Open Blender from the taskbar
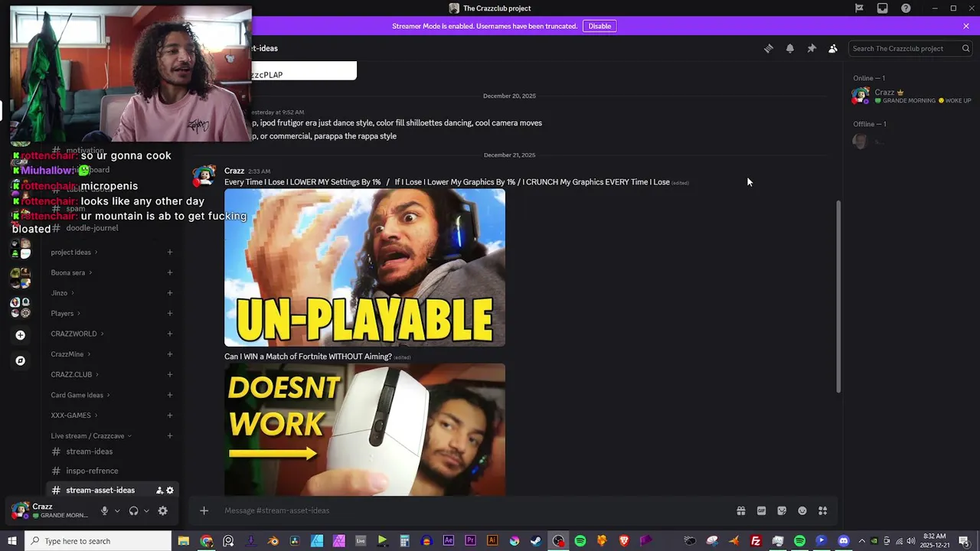This screenshot has width=980, height=551. (273, 541)
